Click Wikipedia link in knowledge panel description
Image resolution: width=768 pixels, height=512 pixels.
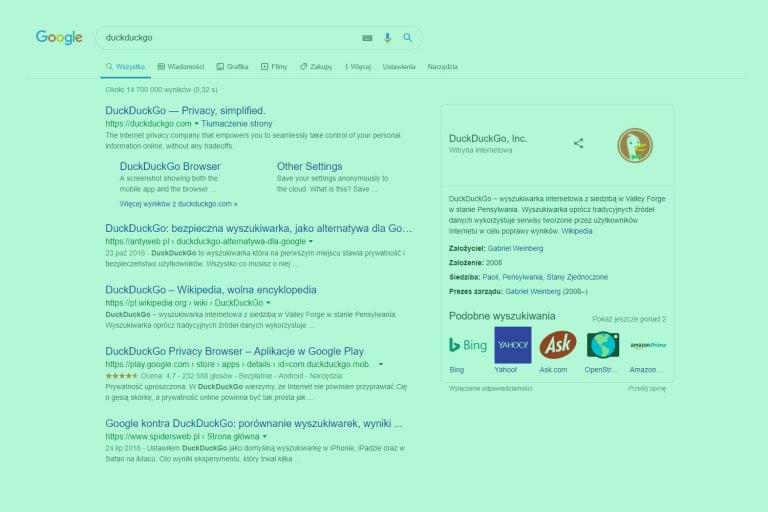(x=576, y=231)
